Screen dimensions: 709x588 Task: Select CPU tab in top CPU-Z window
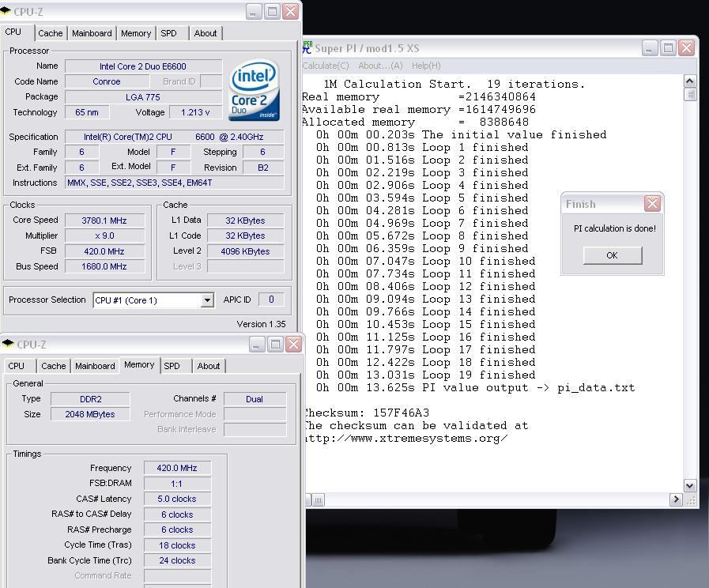coord(13,32)
